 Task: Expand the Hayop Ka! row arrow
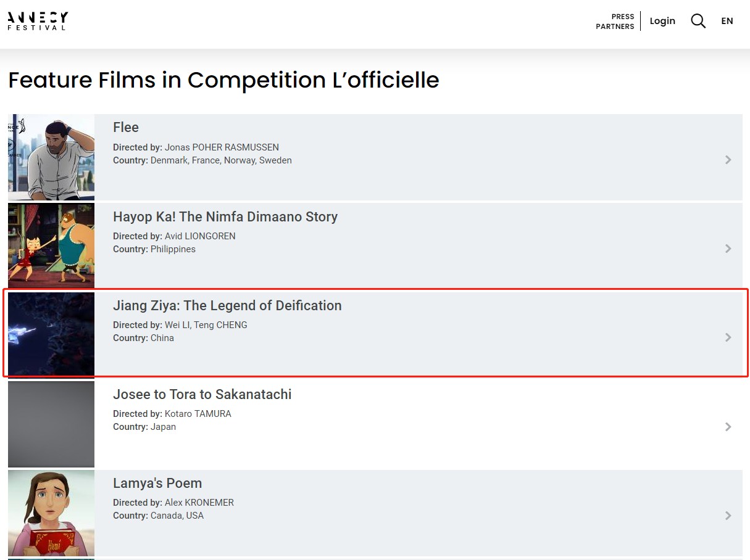pos(728,249)
